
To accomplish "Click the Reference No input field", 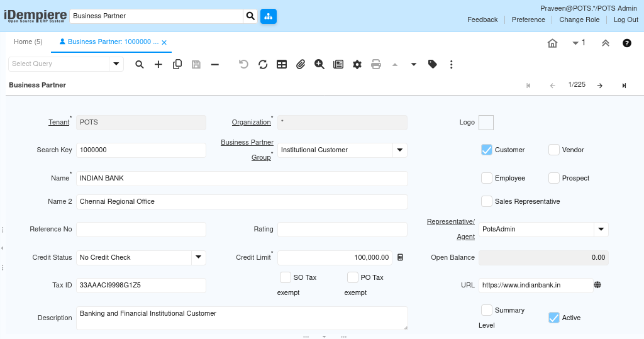I will tap(141, 230).
